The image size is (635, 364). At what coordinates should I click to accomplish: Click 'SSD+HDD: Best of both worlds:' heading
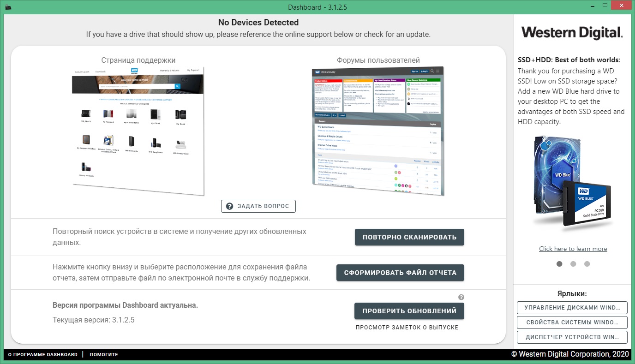(569, 60)
